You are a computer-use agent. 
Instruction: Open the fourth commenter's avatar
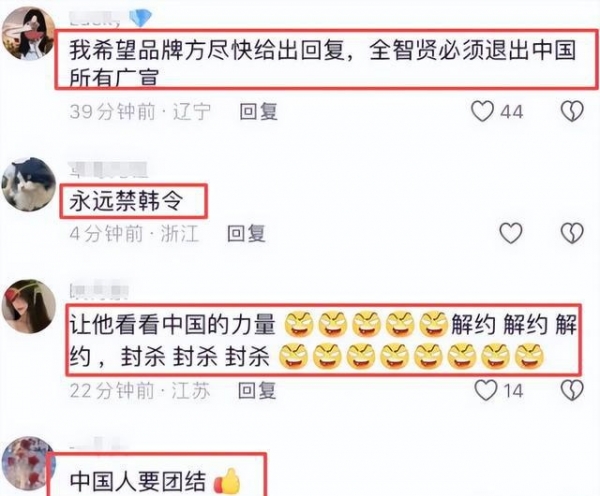pos(29,463)
